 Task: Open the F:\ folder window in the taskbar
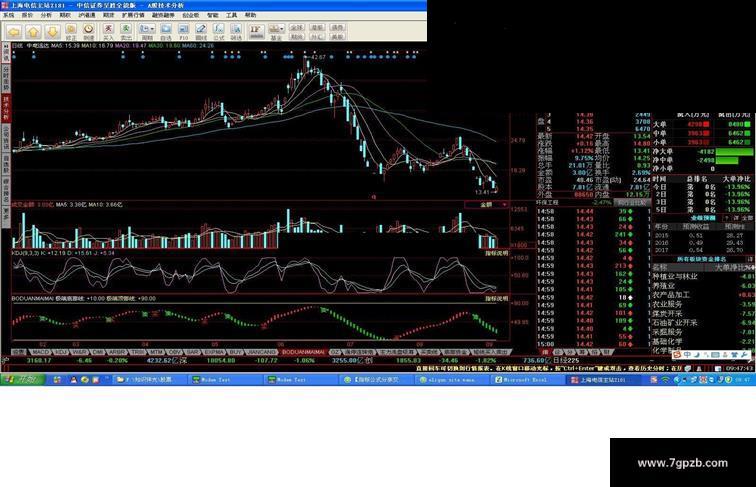tap(149, 380)
